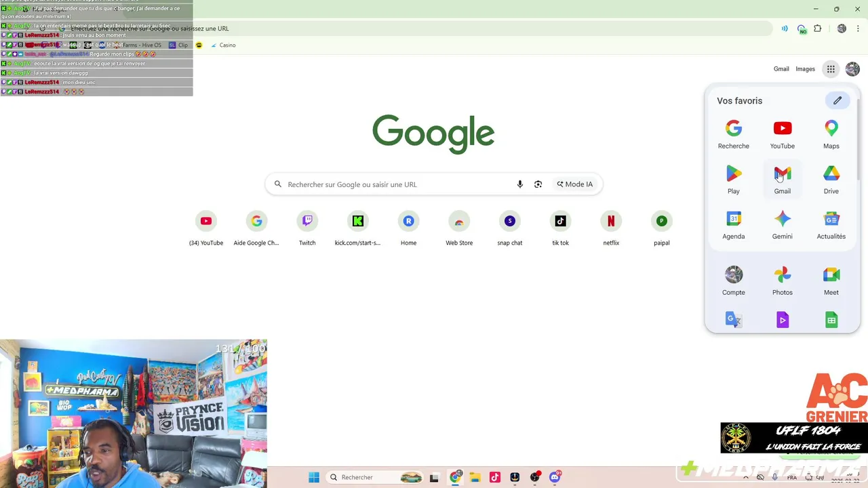
Task: Open Google Photos from the apps panel
Action: 782,281
